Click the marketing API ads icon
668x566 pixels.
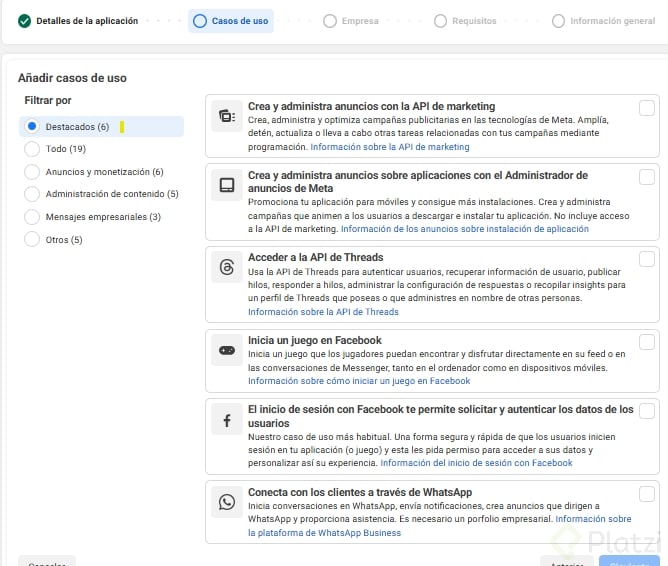(227, 116)
